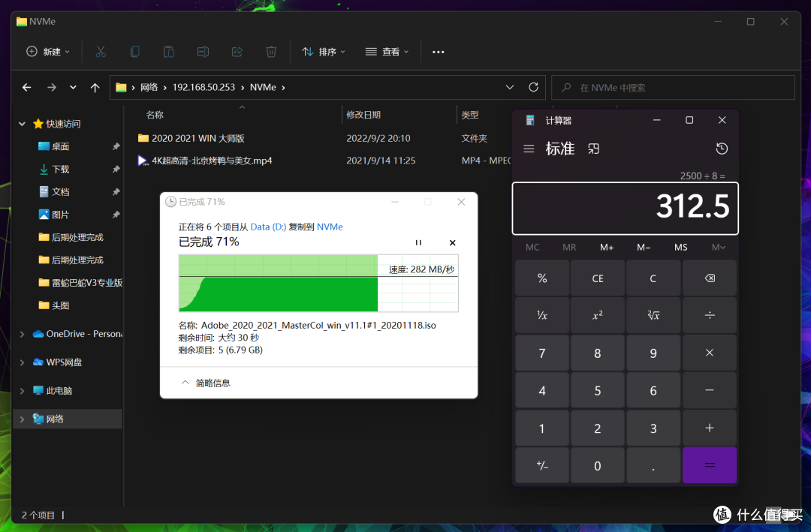
Task: Click the up-navigation arrow in Explorer
Action: click(x=95, y=87)
